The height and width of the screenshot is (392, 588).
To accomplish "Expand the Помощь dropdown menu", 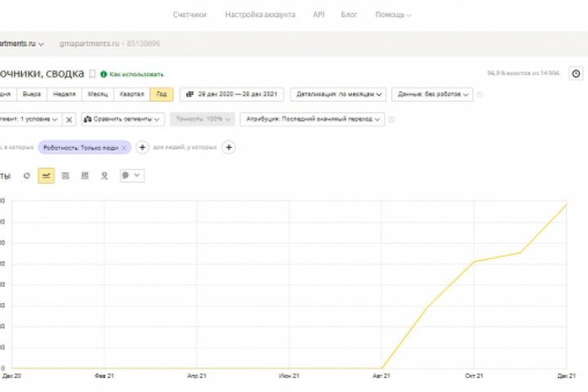I will [x=393, y=15].
